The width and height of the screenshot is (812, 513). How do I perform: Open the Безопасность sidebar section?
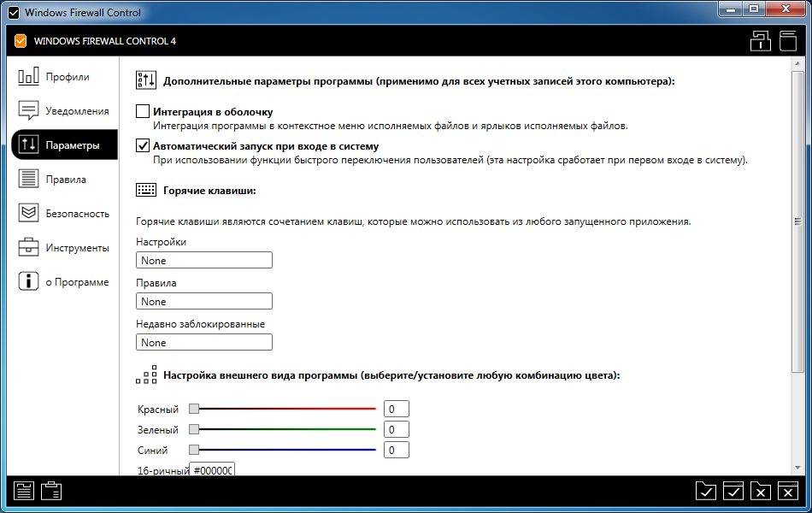pyautogui.click(x=64, y=214)
